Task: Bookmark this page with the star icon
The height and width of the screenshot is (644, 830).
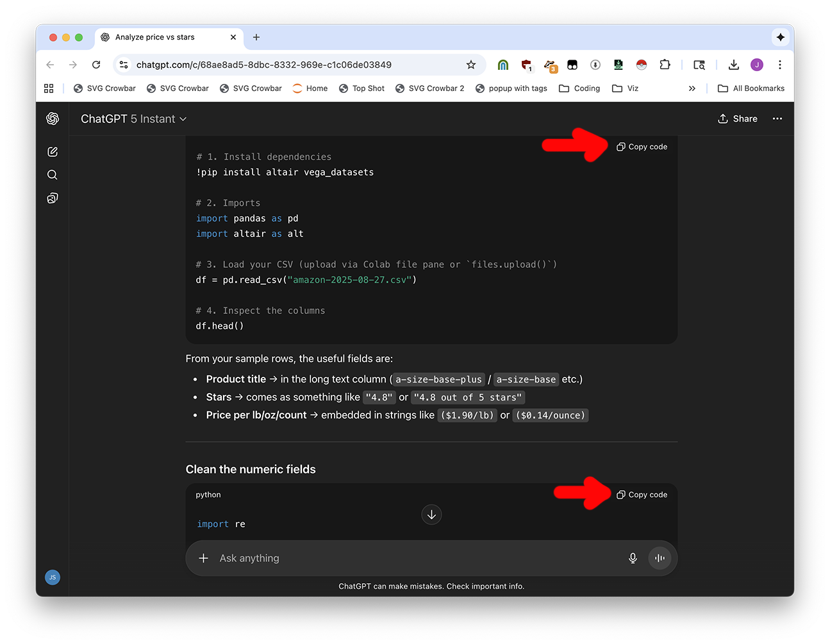Action: [471, 65]
